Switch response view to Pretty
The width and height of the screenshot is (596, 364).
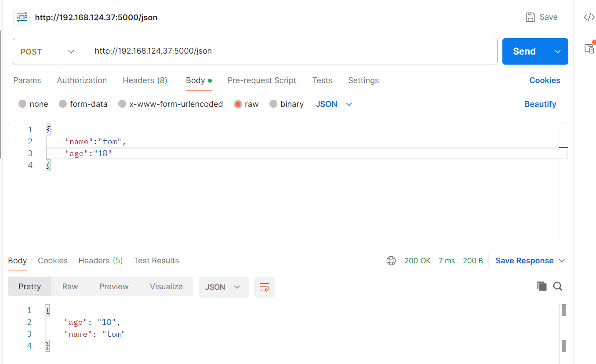click(x=30, y=287)
